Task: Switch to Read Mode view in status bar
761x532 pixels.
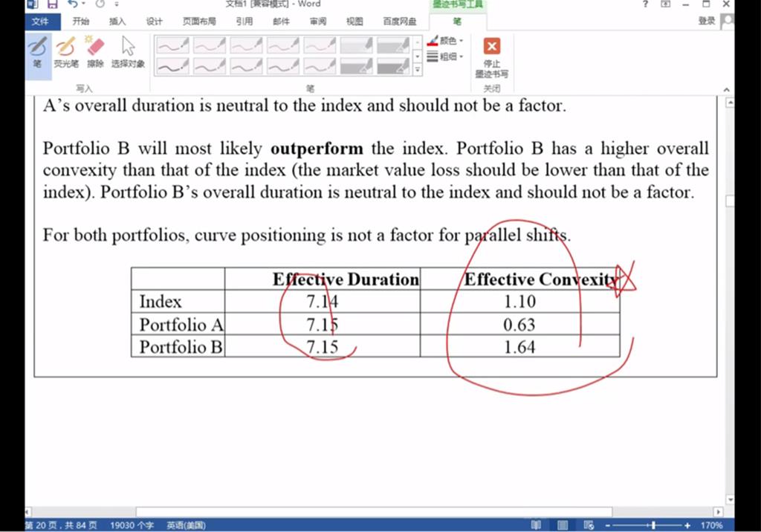Action: point(536,525)
